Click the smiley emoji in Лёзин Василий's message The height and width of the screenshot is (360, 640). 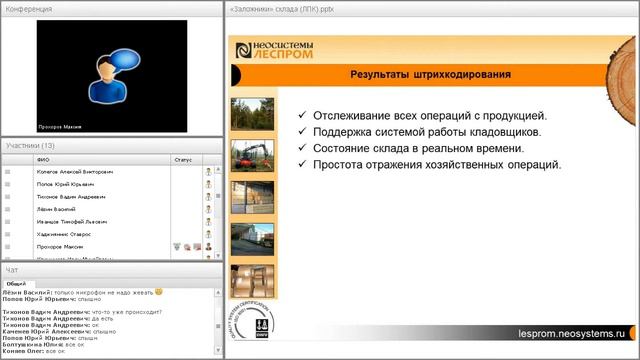tap(159, 292)
